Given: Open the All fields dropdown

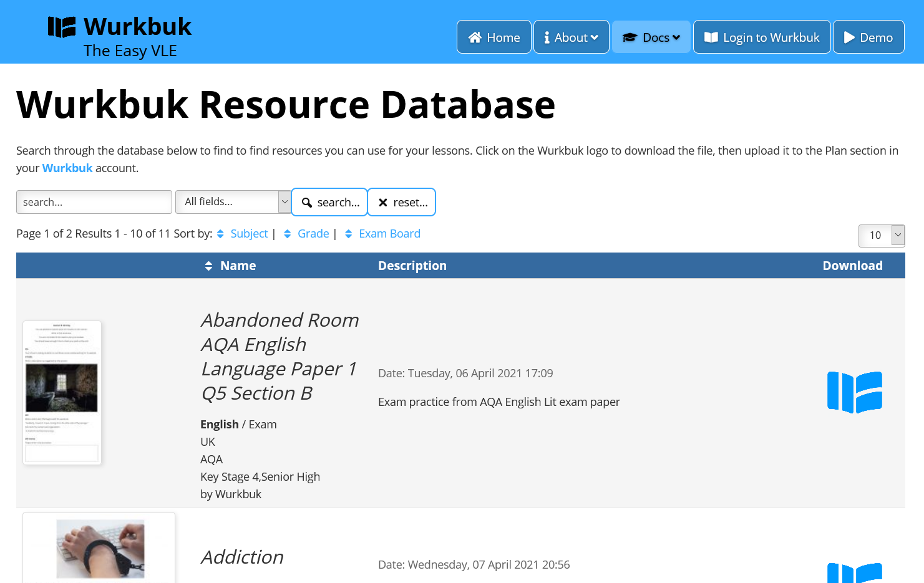Looking at the screenshot, I should pos(233,201).
